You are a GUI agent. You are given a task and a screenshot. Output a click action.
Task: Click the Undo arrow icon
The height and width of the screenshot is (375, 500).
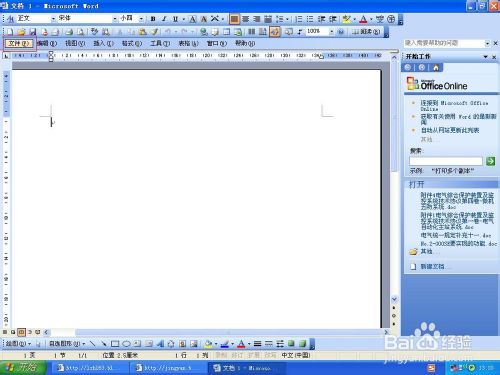168,32
